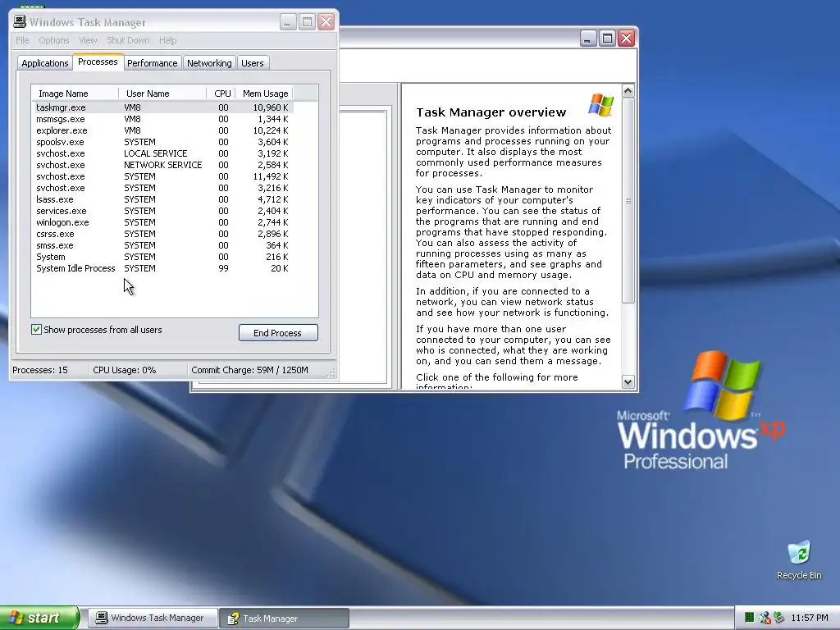Click the network connection tray icon

[x=765, y=618]
